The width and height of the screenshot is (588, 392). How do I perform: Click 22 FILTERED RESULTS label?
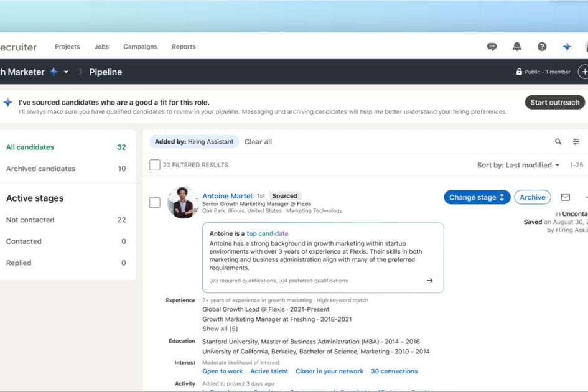point(195,165)
